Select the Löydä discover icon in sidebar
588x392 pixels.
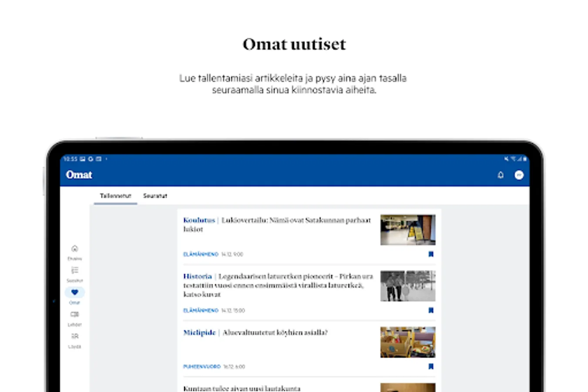point(74,336)
